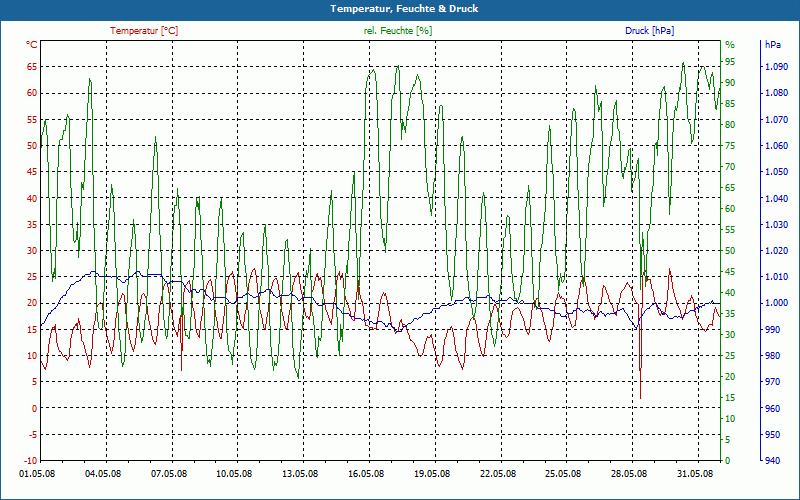Click the 1.080 pressure axis value
This screenshot has height=500, width=800.
click(x=777, y=93)
